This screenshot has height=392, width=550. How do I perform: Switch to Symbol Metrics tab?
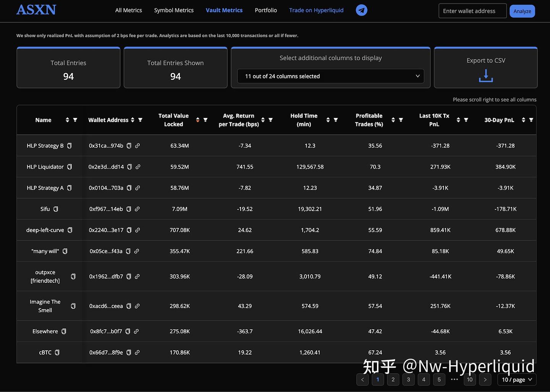(x=174, y=10)
